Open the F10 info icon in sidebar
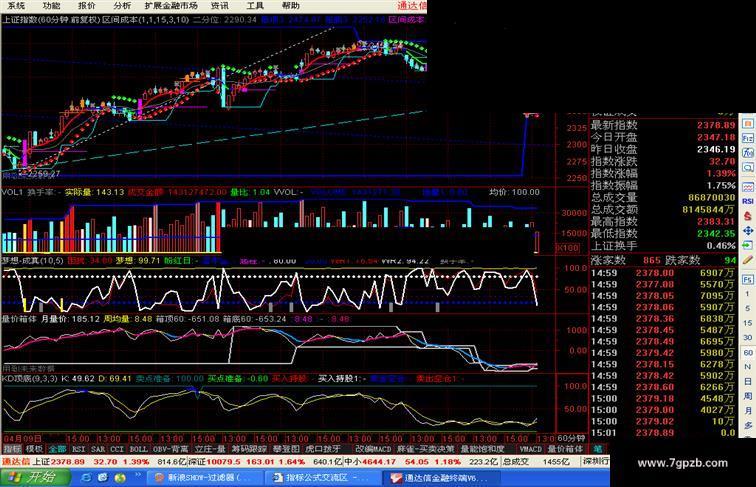 (x=748, y=153)
